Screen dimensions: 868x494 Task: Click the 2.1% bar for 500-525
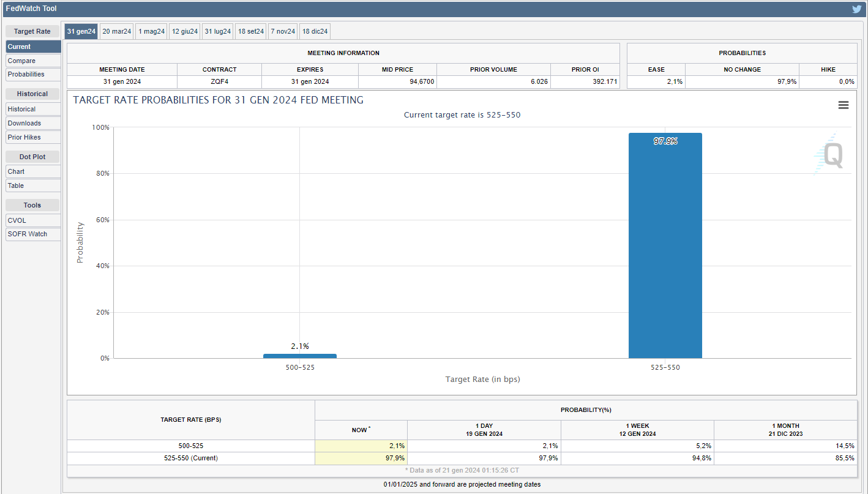tap(300, 356)
